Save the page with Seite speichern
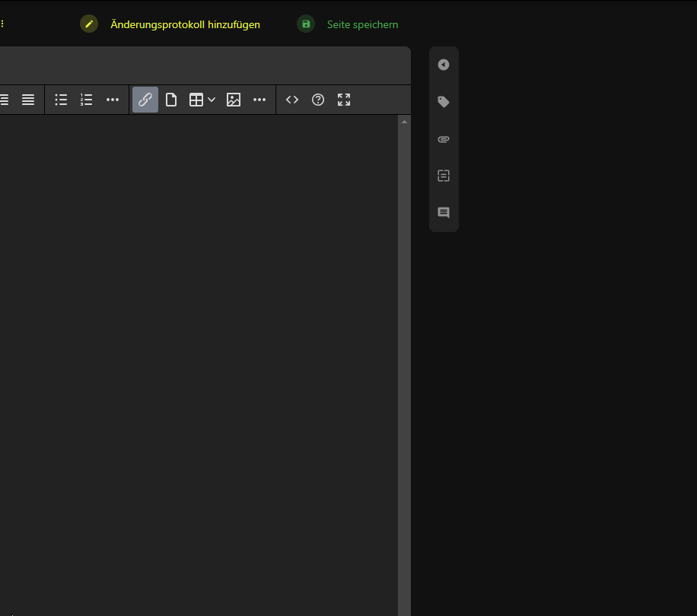 click(363, 24)
